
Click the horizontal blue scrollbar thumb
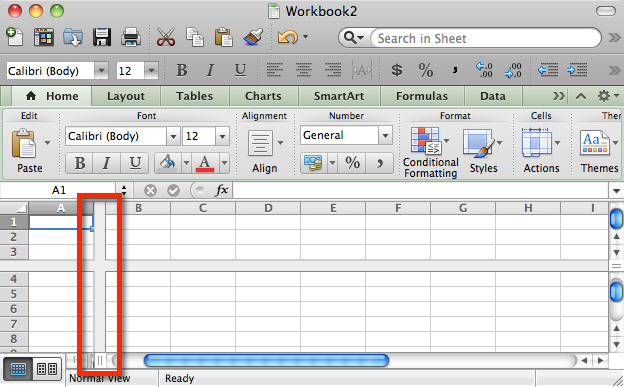266,361
